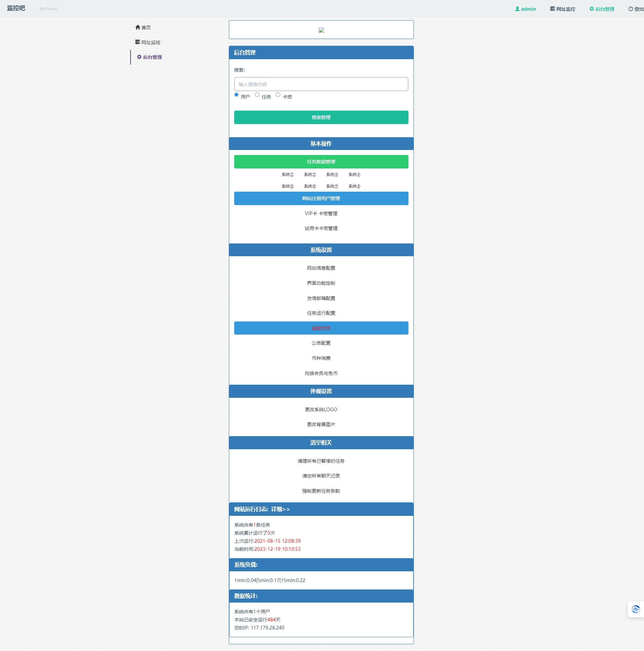
Task: Open 详细>> in the run log header
Action: (281, 509)
